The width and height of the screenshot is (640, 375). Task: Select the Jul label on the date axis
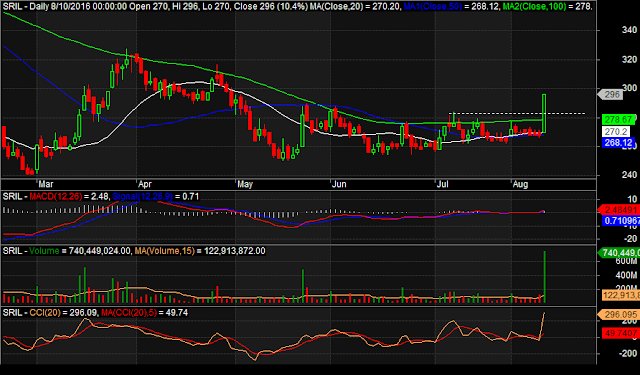pos(442,184)
